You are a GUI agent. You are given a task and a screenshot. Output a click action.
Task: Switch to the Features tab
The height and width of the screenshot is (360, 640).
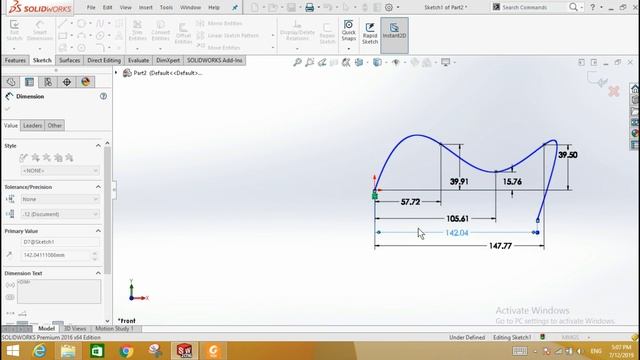[x=16, y=60]
